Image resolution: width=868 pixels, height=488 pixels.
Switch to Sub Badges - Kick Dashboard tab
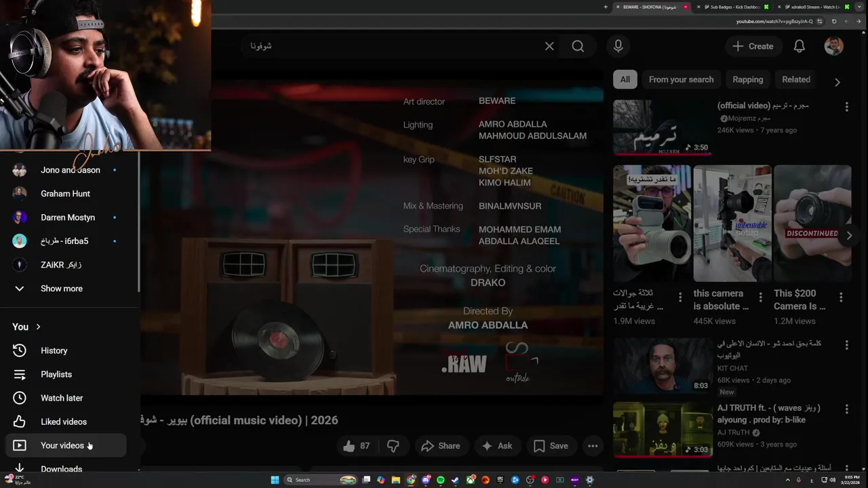[x=734, y=7]
